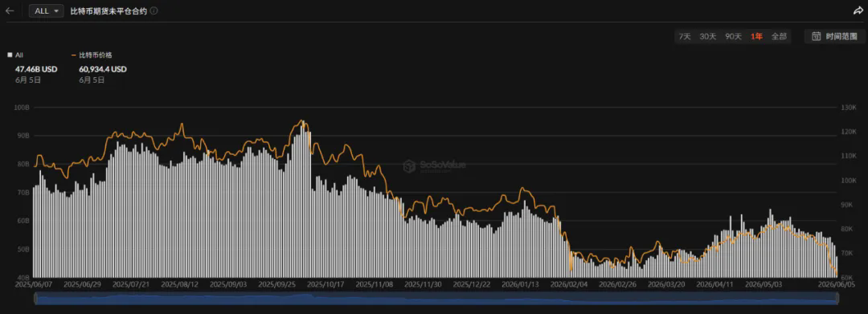Click the 2025/10/17 date axis label
Screen dimensions: 868x314
click(325, 284)
